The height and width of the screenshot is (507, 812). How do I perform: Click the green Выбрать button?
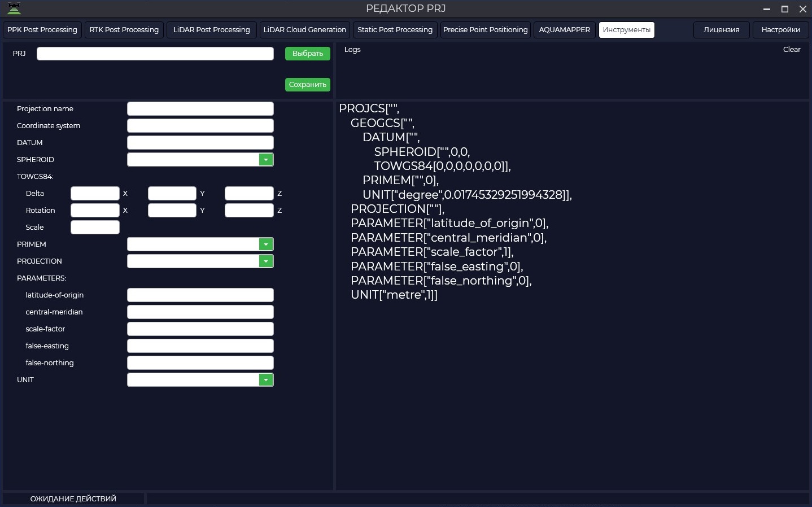click(x=308, y=54)
